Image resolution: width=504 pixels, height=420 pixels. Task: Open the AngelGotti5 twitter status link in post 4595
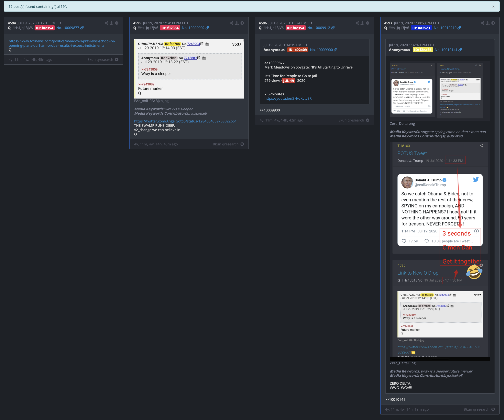pos(185,121)
